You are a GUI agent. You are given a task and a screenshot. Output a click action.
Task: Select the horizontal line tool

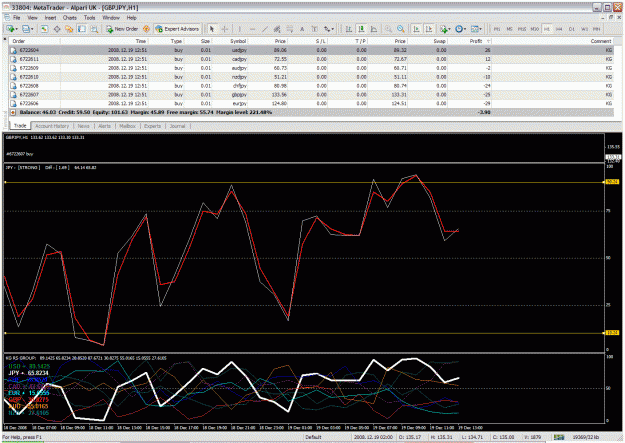(x=252, y=29)
